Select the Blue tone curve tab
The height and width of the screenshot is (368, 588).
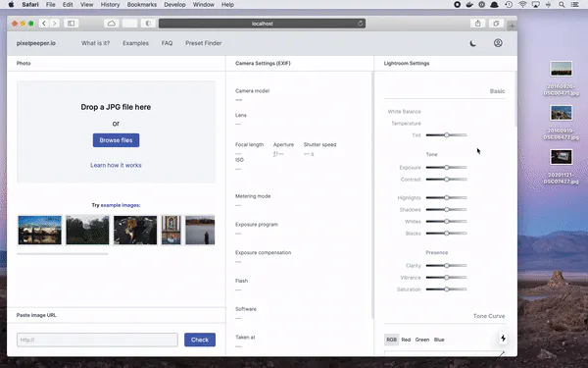tap(439, 340)
